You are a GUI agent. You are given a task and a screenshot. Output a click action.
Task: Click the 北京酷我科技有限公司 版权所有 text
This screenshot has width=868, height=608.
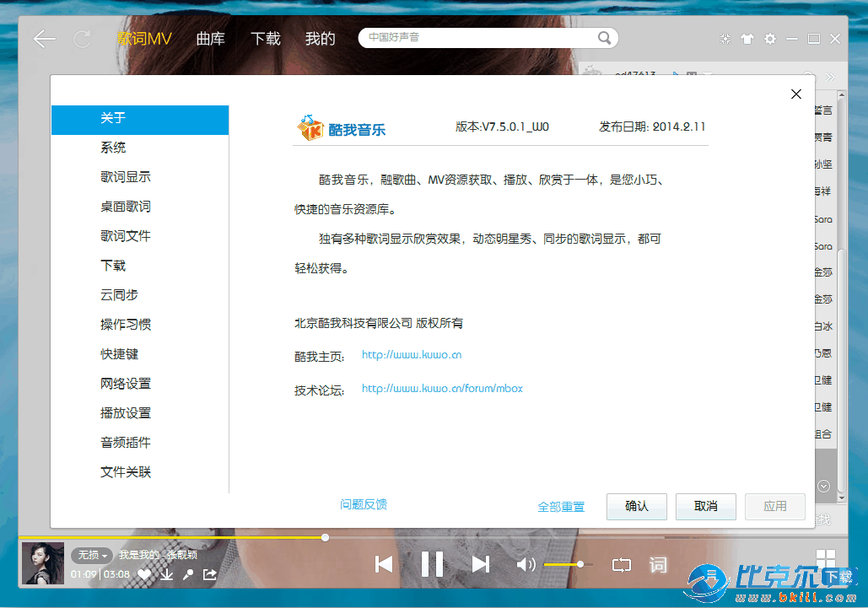click(379, 323)
